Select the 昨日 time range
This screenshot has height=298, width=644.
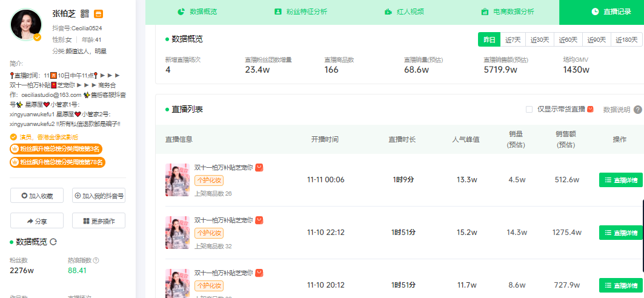coord(489,40)
